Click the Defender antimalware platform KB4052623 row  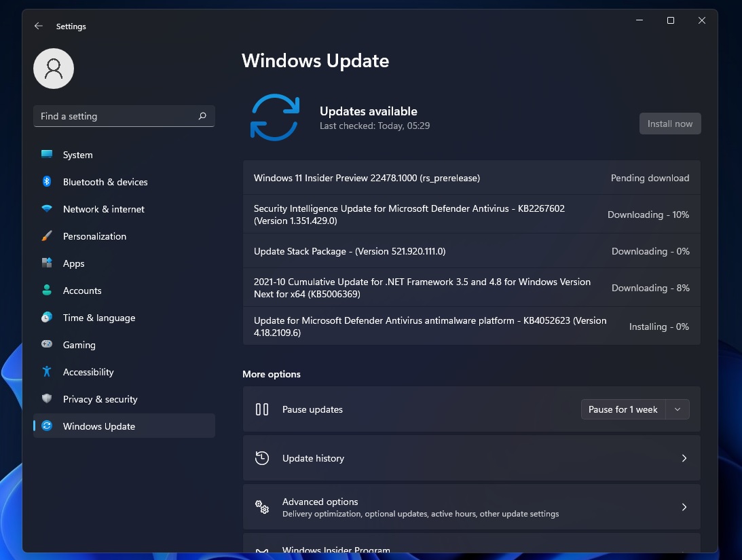pos(471,326)
